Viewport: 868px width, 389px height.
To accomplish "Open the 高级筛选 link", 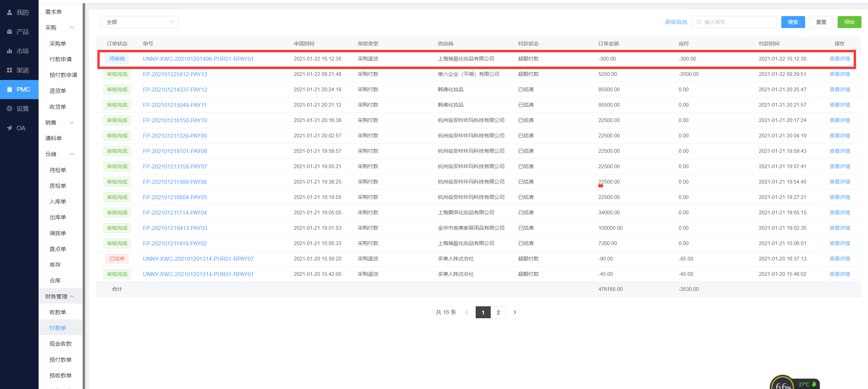I will coord(676,22).
